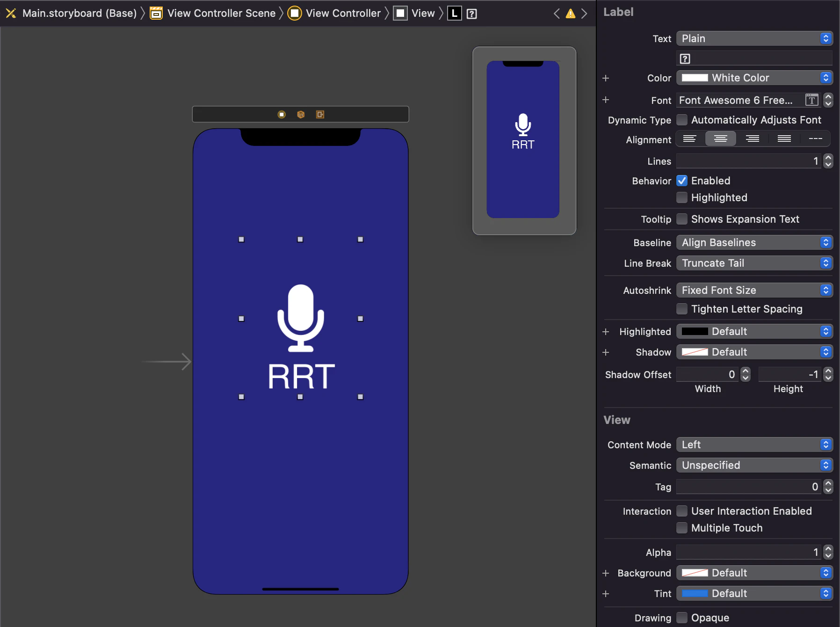Select natural text alignment (dashes)

click(x=816, y=139)
